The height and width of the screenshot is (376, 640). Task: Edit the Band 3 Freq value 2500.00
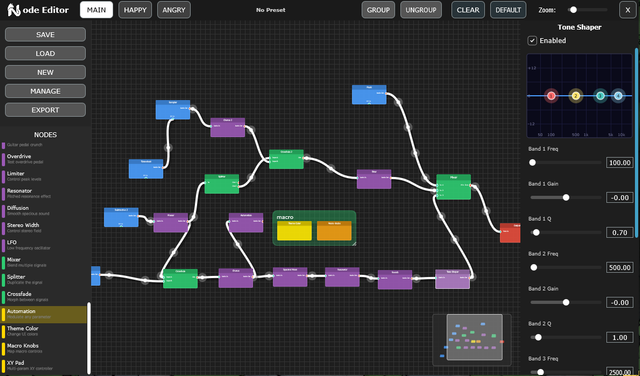pos(619,372)
